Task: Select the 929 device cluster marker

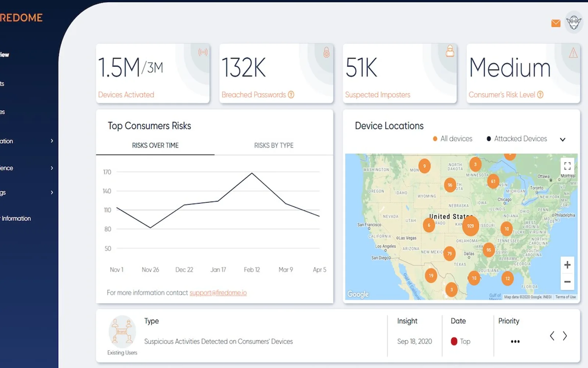Action: [x=470, y=226]
